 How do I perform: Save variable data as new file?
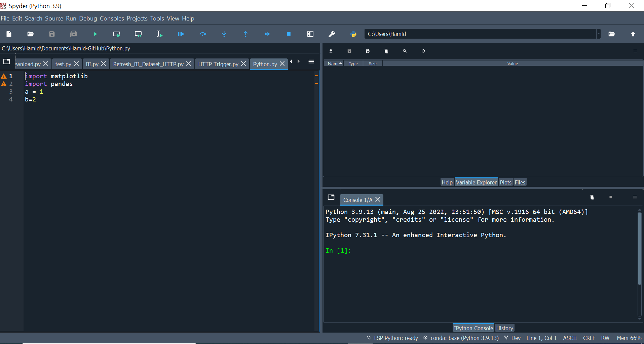click(x=368, y=51)
